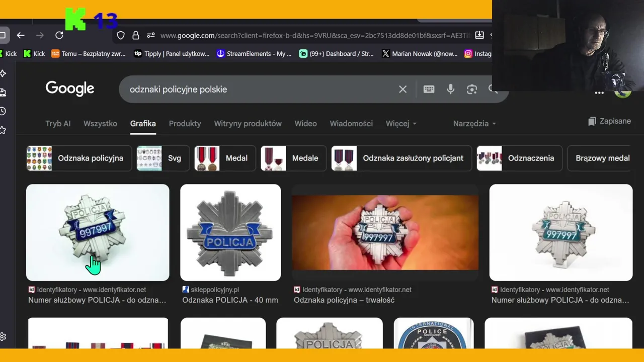Image resolution: width=644 pixels, height=362 pixels.
Task: Clear search text with the X icon
Action: click(x=403, y=89)
